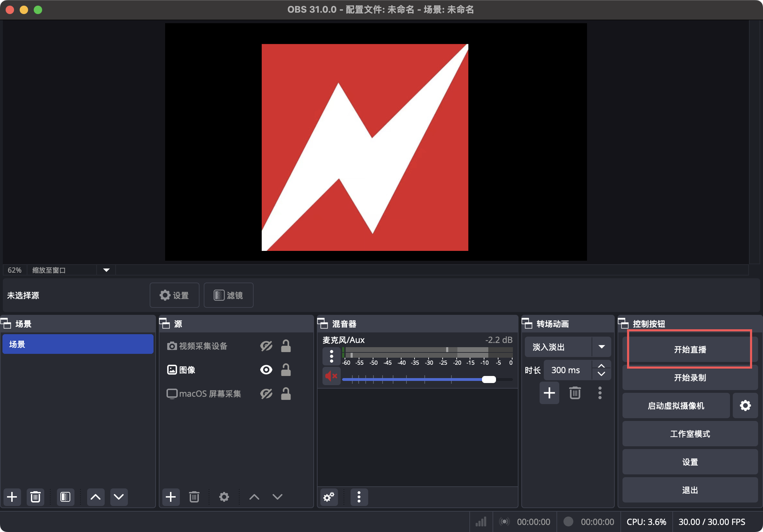The height and width of the screenshot is (532, 763).
Task: Open virtual camera settings gear
Action: pyautogui.click(x=745, y=406)
